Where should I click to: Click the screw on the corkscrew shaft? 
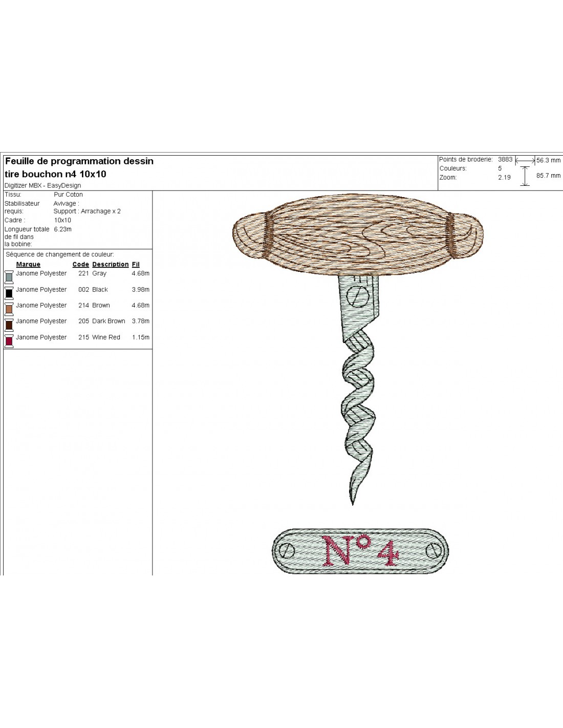point(358,295)
